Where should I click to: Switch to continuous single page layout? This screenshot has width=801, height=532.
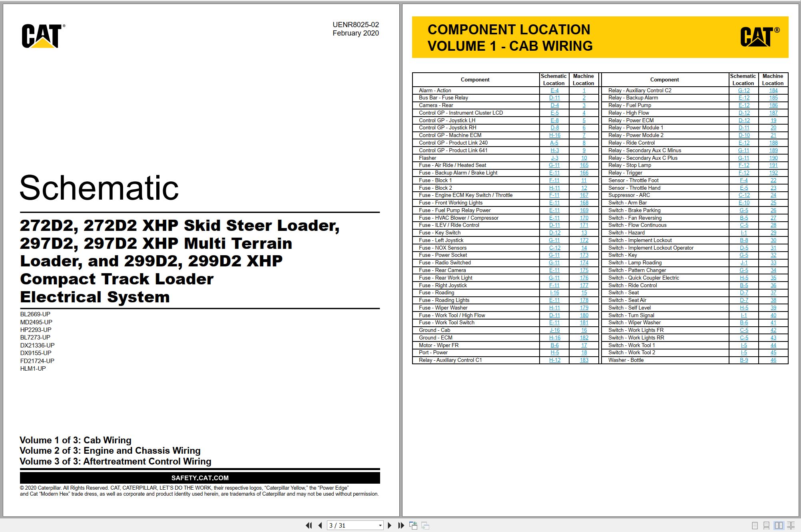(766, 526)
